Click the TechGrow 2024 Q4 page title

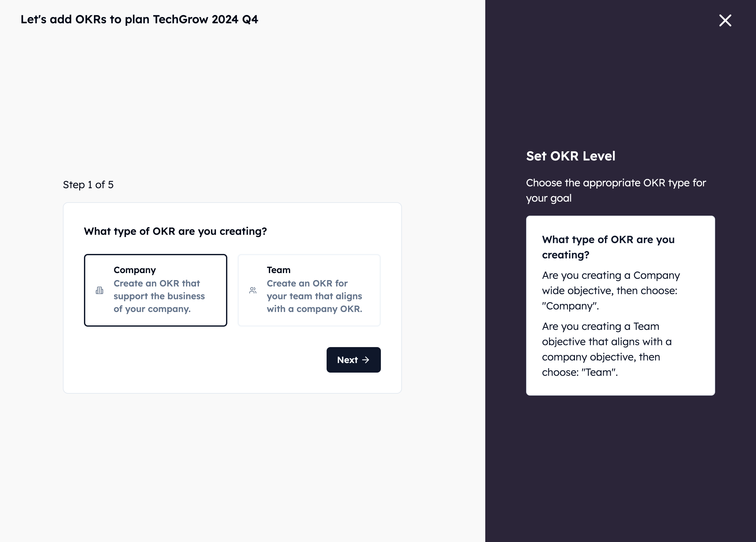tap(139, 19)
